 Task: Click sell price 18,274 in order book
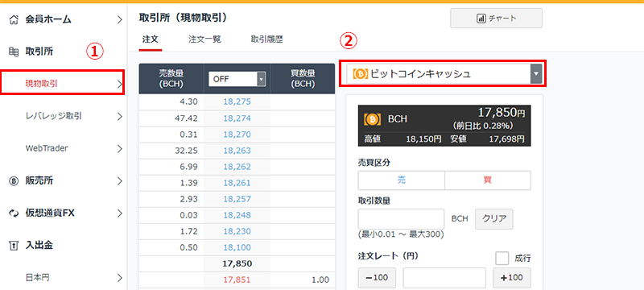click(x=237, y=118)
